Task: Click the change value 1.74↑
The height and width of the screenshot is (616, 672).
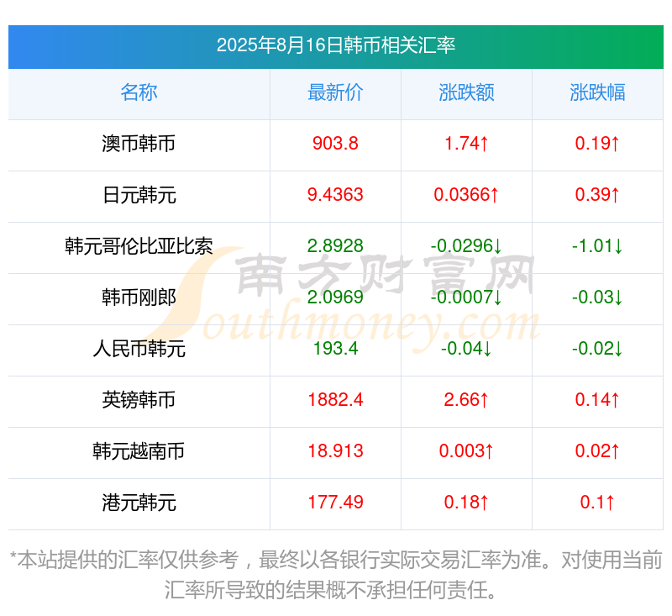Action: click(x=466, y=144)
